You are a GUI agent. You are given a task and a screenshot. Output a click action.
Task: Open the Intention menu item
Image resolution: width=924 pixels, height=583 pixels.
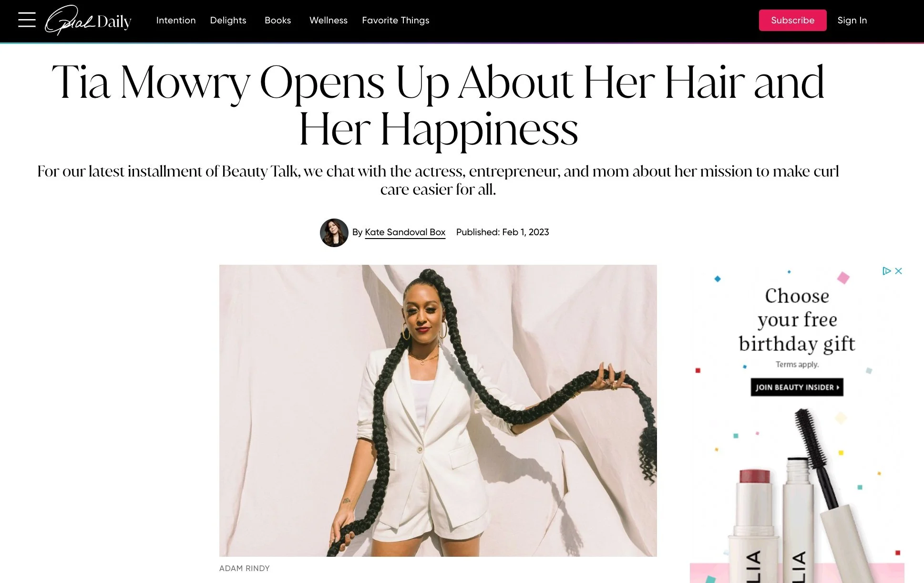[x=176, y=21]
